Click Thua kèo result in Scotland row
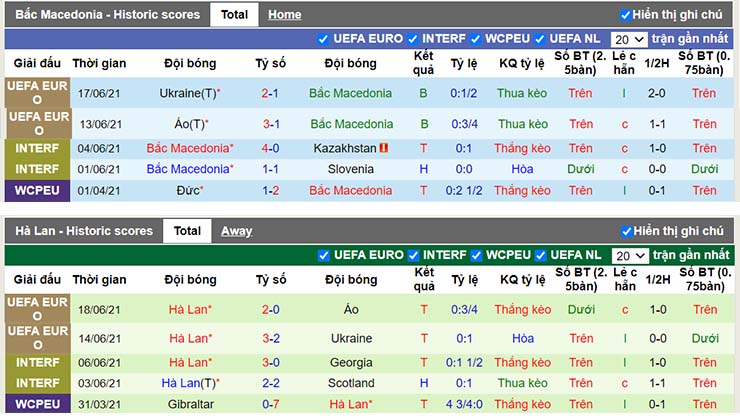Image resolution: width=740 pixels, height=420 pixels. pyautogui.click(x=523, y=383)
